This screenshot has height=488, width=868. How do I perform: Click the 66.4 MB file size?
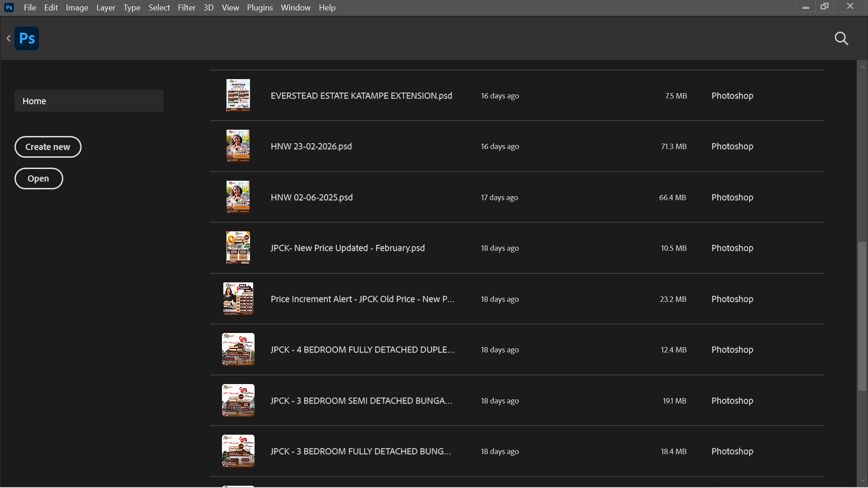[672, 197]
